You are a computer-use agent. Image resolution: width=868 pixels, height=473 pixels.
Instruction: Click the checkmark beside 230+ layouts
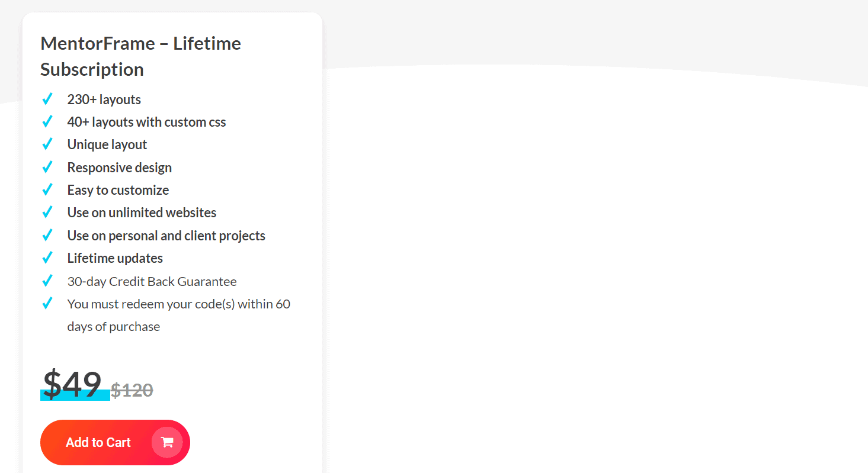coord(47,98)
